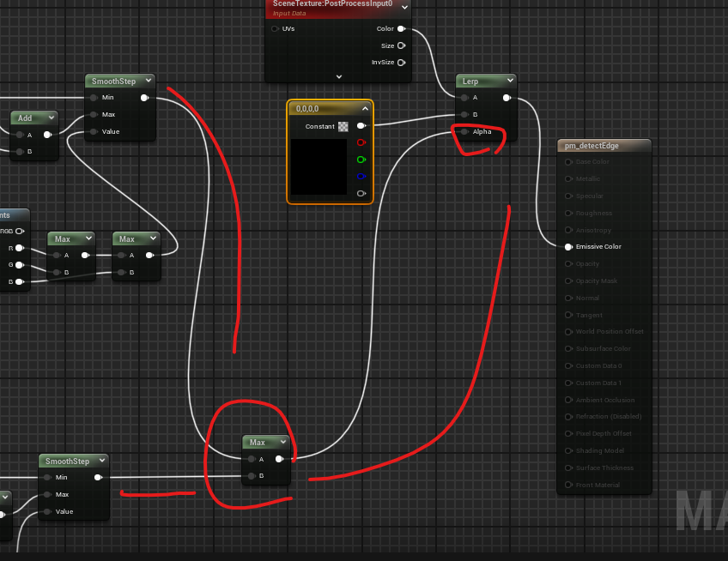Click the Color output pin on SceneTexture node

402,29
